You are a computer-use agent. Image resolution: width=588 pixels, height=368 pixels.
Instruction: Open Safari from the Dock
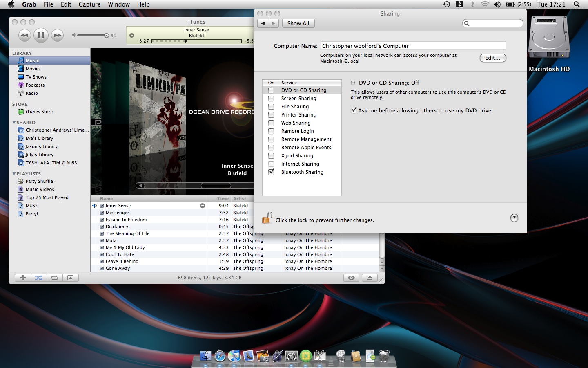[220, 356]
